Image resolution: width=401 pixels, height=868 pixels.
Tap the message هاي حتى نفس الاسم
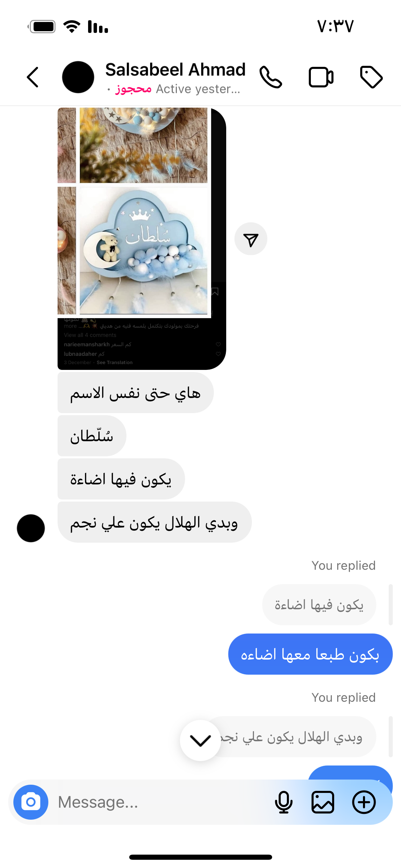(x=135, y=393)
